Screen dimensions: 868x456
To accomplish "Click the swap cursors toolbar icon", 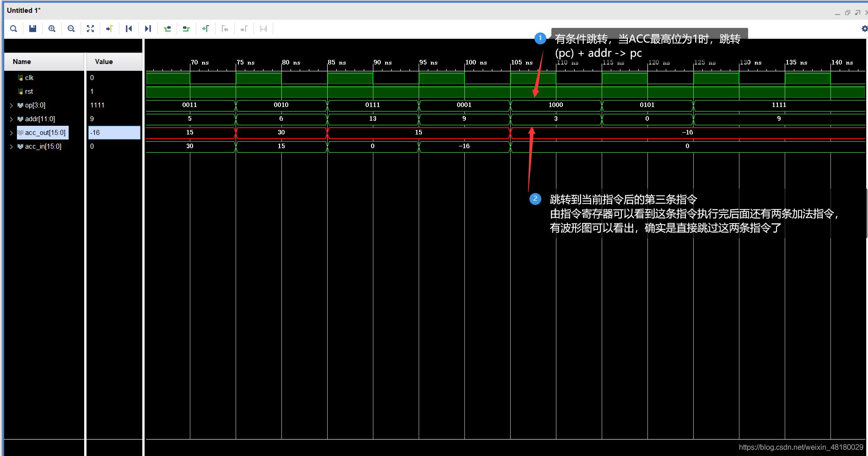I will click(263, 29).
